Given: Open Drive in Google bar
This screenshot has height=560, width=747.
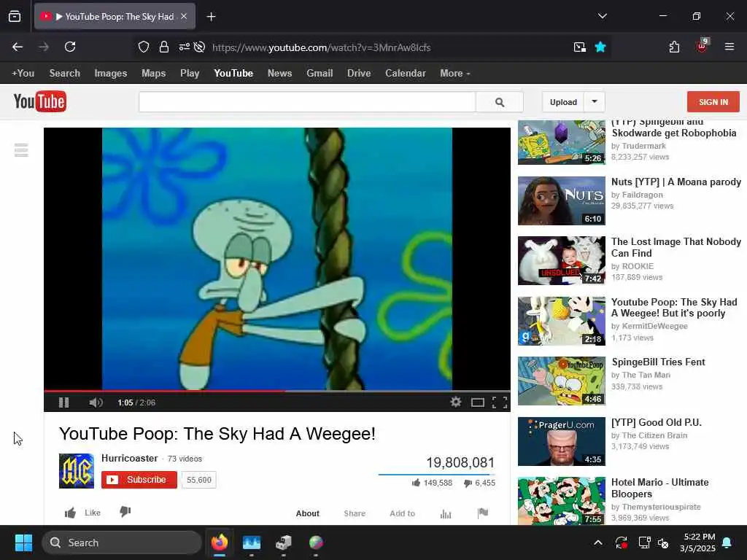Looking at the screenshot, I should [359, 74].
